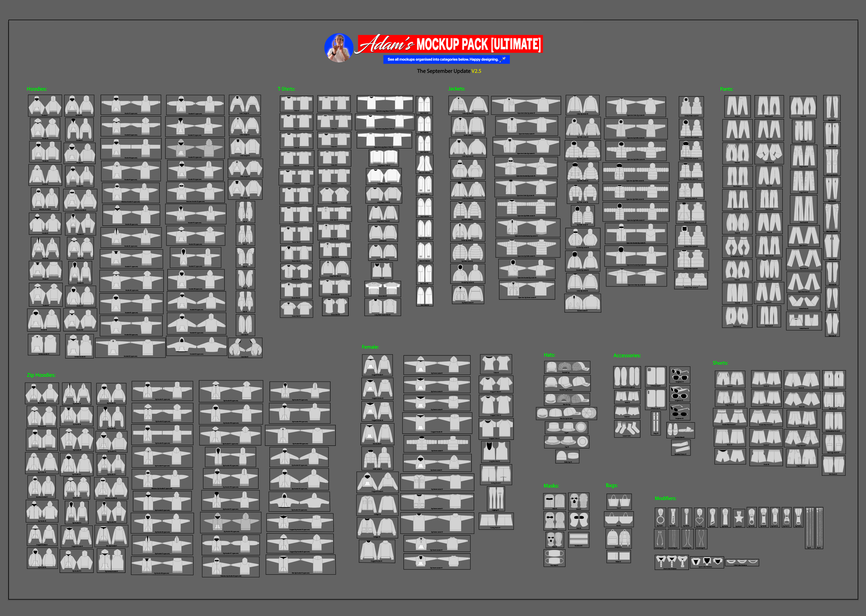Select the Headband mockup under Masks
This screenshot has width=866, height=616.
click(x=578, y=539)
